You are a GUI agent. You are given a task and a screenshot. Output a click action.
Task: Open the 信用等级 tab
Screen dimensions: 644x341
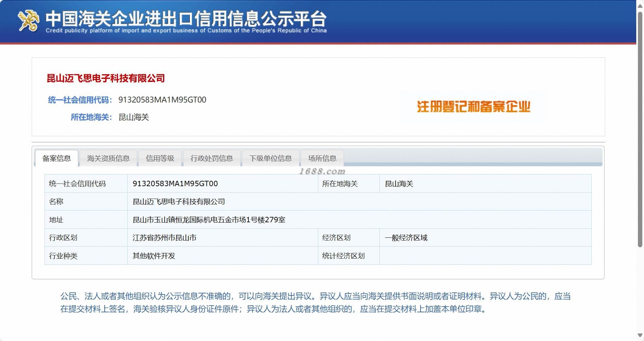click(x=160, y=158)
